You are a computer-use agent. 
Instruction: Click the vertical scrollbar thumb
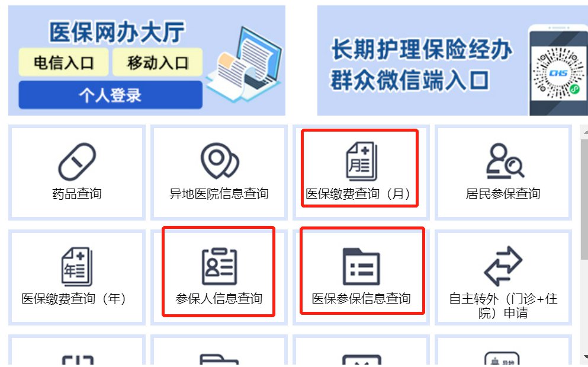584,199
